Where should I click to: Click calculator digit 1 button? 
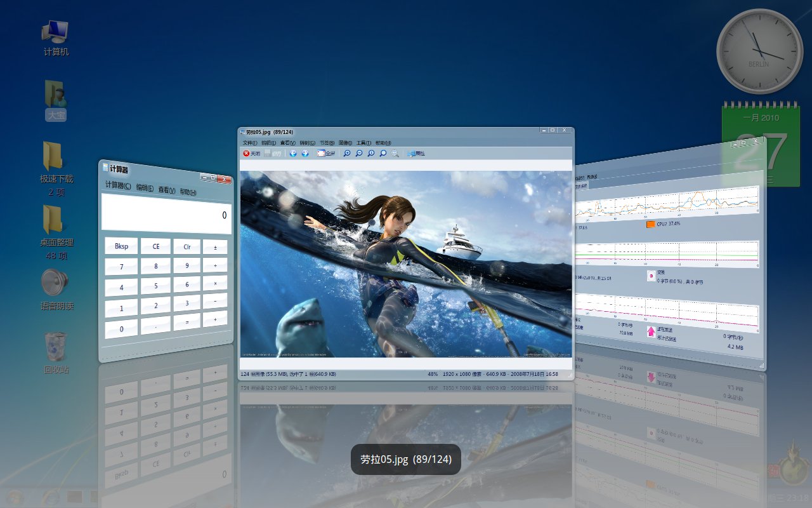click(121, 309)
